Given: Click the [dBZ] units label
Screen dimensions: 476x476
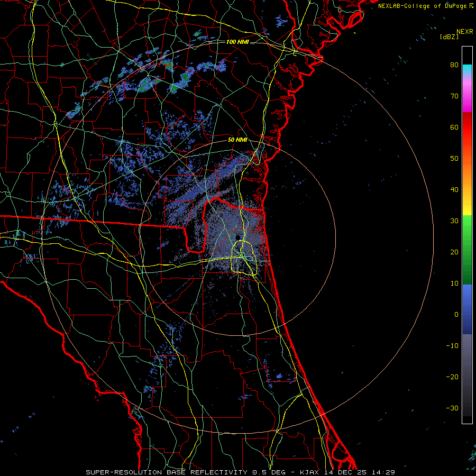Looking at the screenshot, I should tap(449, 36).
